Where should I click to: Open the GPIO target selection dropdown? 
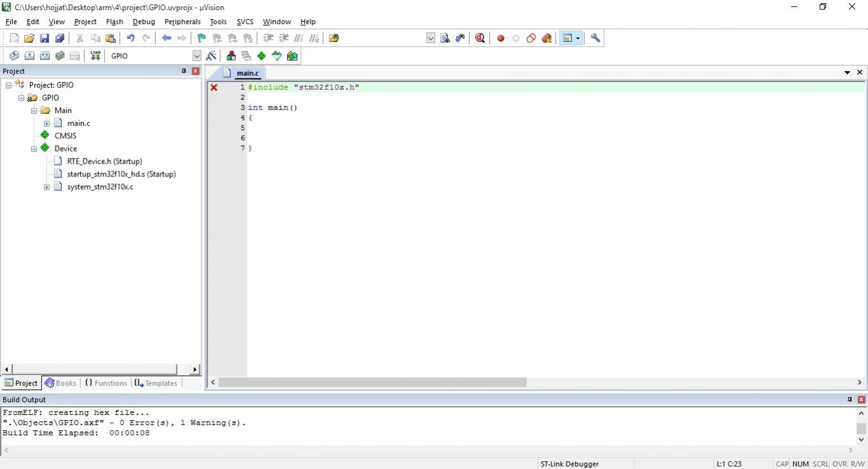[x=197, y=56]
